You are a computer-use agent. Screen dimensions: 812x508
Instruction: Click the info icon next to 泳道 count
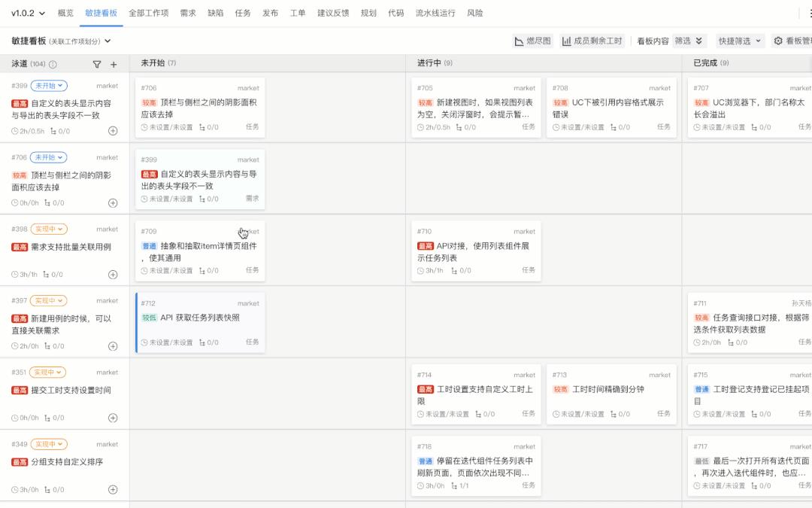pos(53,65)
